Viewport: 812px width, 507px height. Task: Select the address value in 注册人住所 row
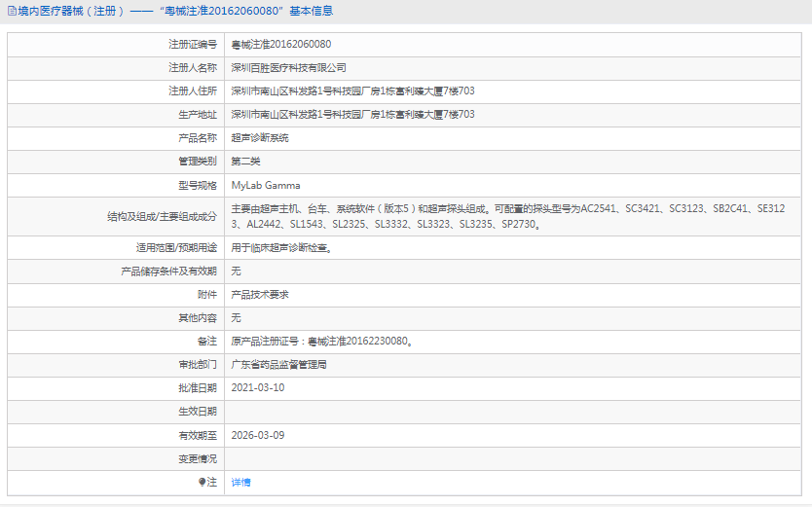tap(352, 91)
